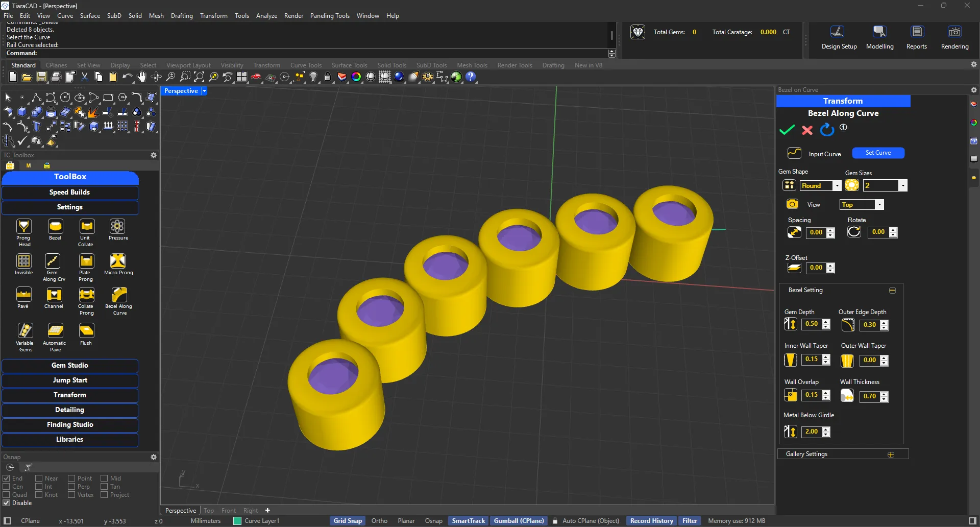Select the Prong Head tool icon
Image resolution: width=980 pixels, height=527 pixels.
(23, 227)
